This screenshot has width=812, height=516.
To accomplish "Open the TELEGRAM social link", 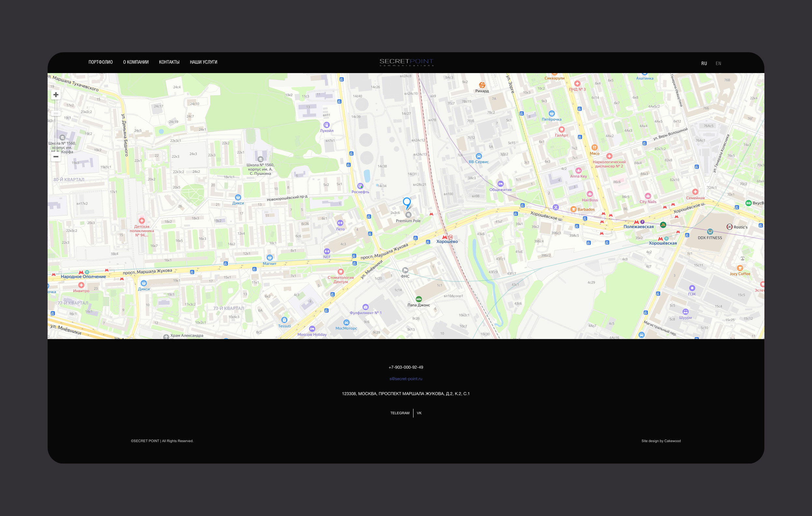I will (x=399, y=413).
